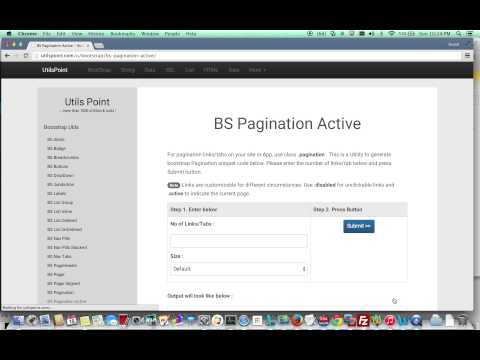
Task: Open the Trash in the dock
Action: tap(463, 321)
